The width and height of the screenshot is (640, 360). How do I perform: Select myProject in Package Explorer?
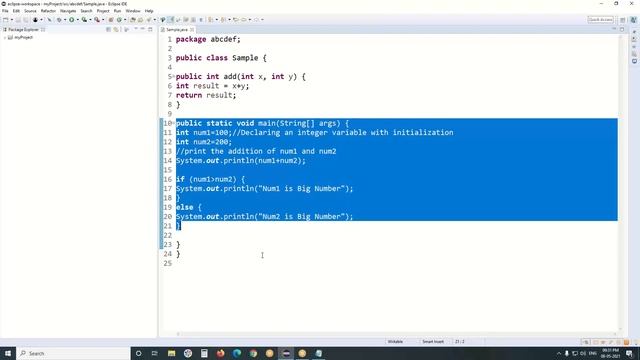pos(23,37)
